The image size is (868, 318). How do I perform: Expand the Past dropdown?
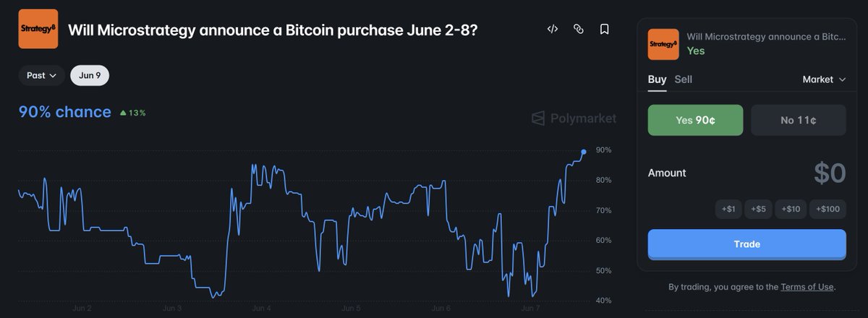42,75
